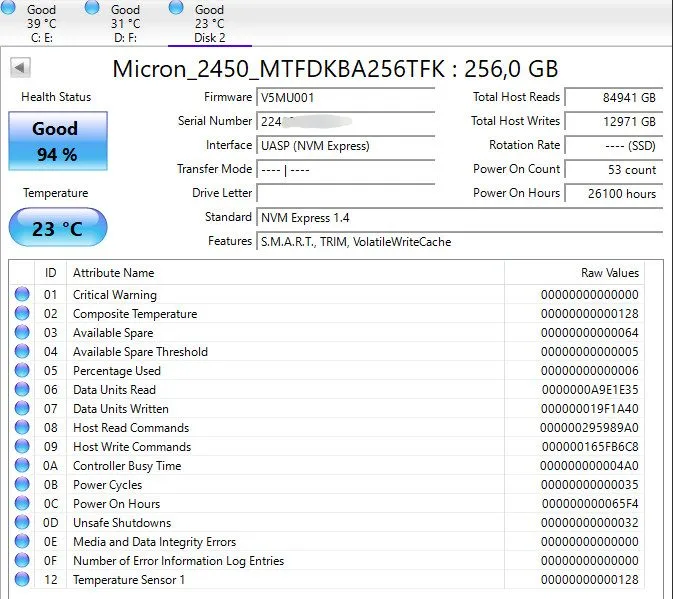The height and width of the screenshot is (599, 673).
Task: Click raw value 0000000A9E1E35
Action: 590,390
